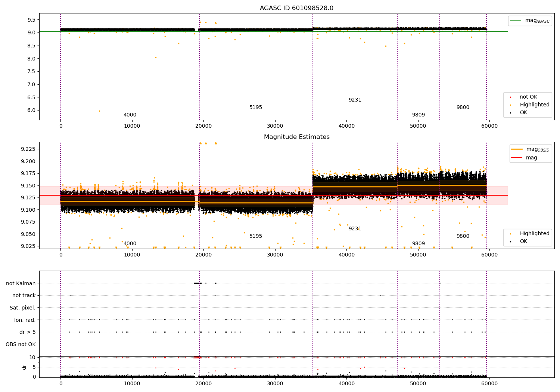Click obsid label 9800 in Magnitude Estimates plot
The width and height of the screenshot is (560, 392).
(463, 236)
